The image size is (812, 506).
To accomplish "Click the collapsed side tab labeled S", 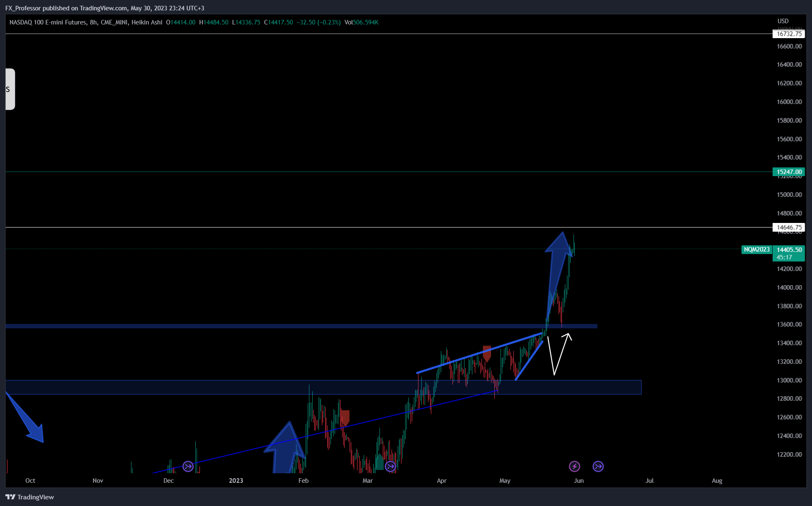I will tap(10, 89).
